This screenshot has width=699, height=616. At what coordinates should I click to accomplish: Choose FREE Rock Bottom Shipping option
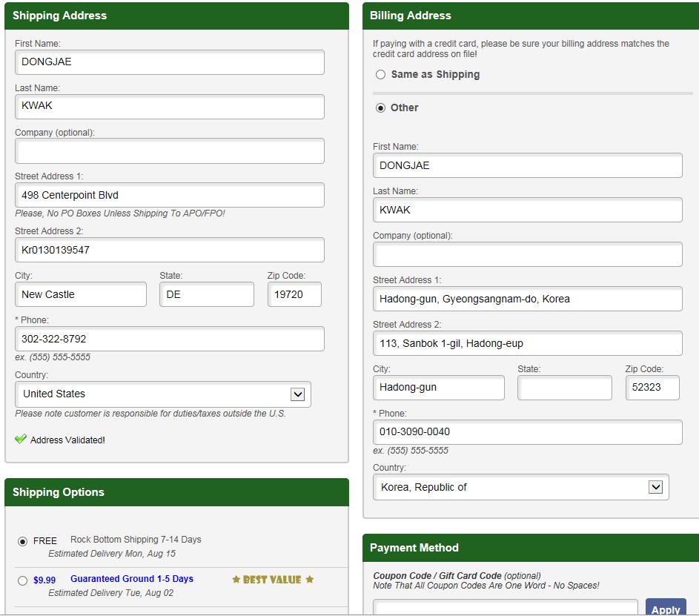22,541
